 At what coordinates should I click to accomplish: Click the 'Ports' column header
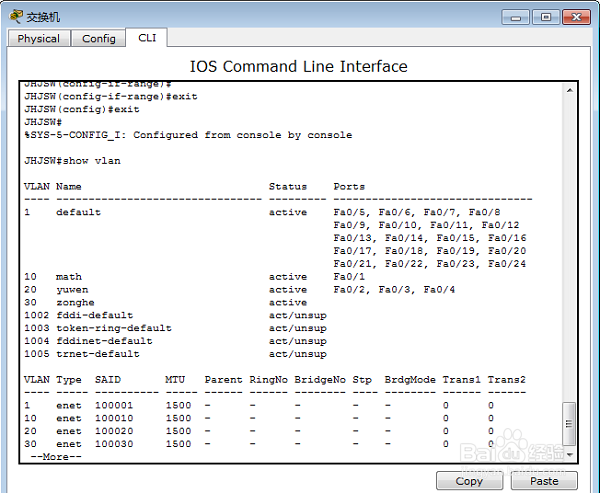(x=349, y=186)
